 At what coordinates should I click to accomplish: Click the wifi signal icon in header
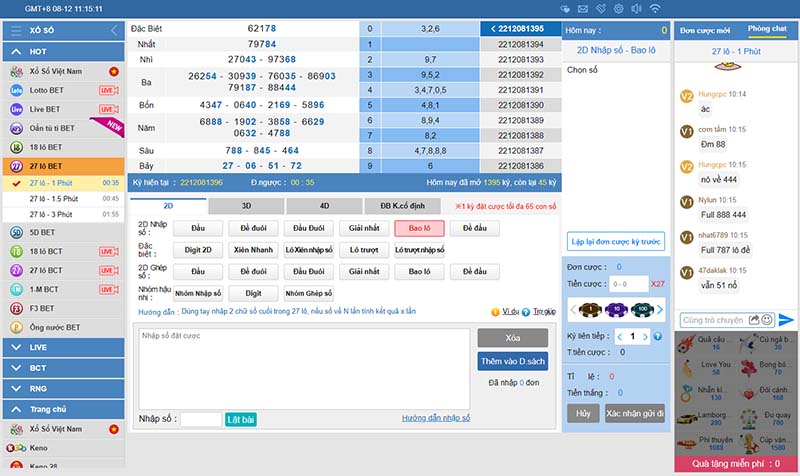(655, 9)
